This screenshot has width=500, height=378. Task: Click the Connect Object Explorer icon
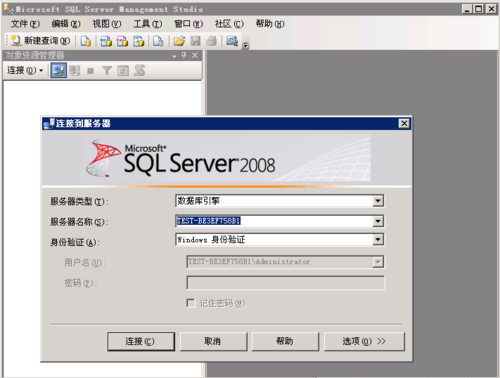pyautogui.click(x=59, y=70)
